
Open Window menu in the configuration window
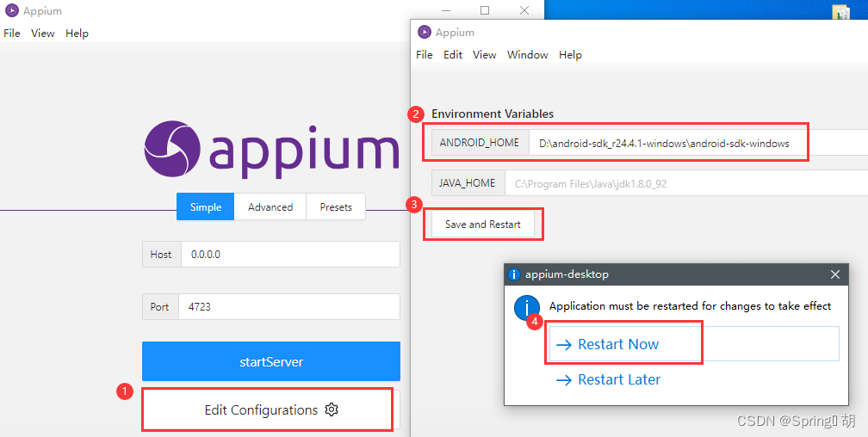[x=528, y=55]
